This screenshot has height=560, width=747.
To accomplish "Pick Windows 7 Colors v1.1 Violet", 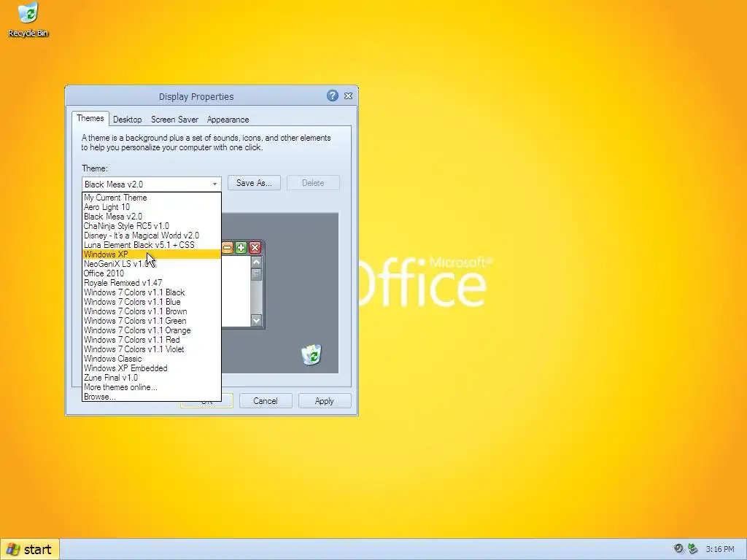I will pos(152,349).
